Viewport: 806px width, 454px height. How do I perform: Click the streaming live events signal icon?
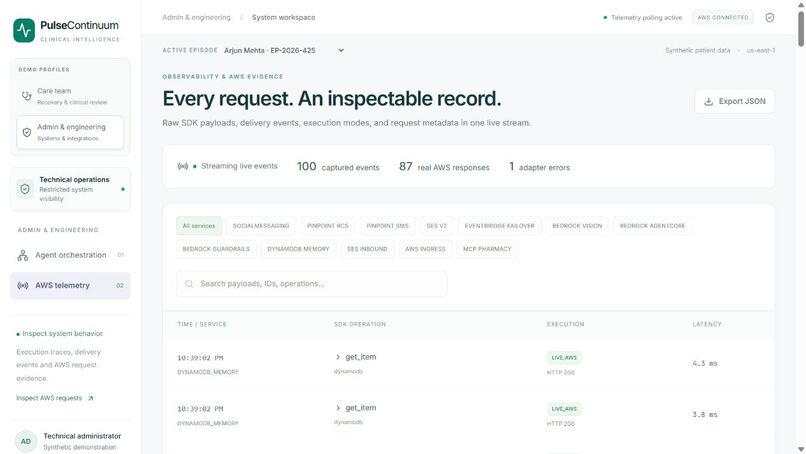coord(182,166)
